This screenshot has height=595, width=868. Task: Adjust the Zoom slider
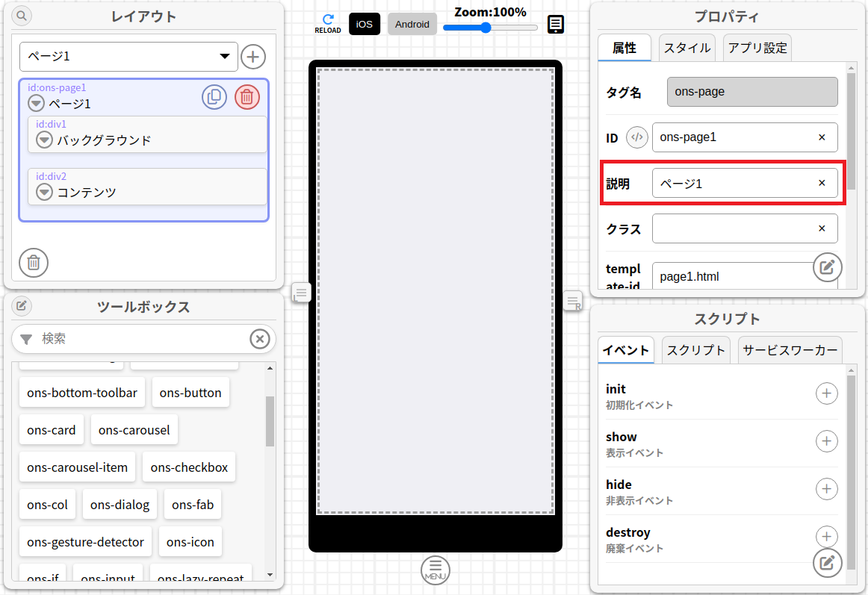[x=486, y=28]
